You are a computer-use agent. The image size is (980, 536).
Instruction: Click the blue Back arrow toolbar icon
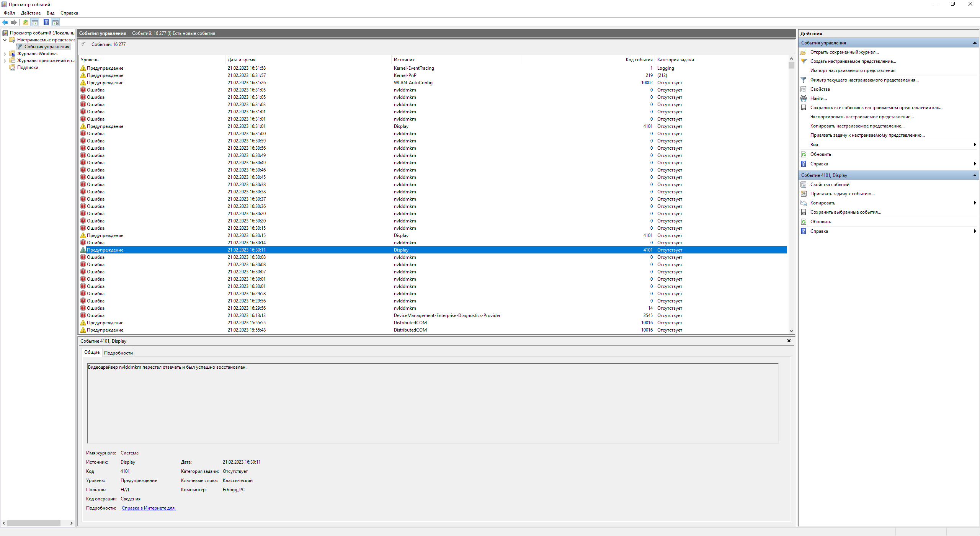tap(5, 22)
